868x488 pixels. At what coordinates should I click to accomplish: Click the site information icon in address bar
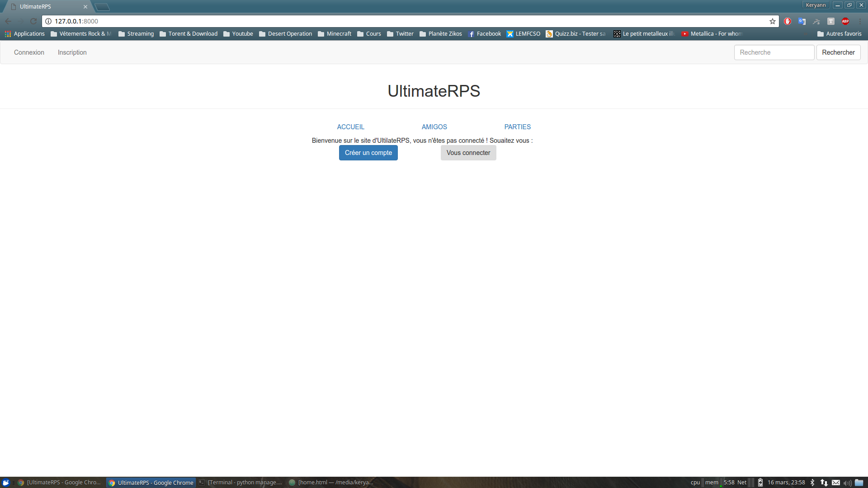coord(48,21)
